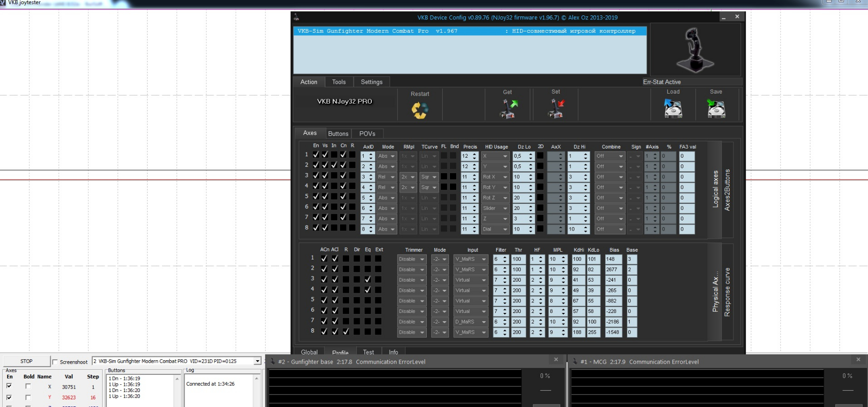This screenshot has height=407, width=868.
Task: Click the Base field for physical axis 2
Action: tap(632, 270)
